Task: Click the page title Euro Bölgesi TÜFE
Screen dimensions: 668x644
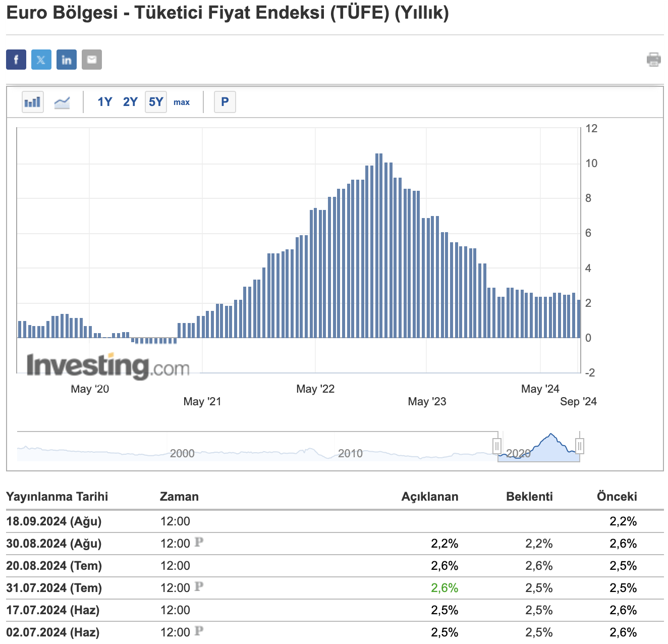Action: tap(228, 13)
